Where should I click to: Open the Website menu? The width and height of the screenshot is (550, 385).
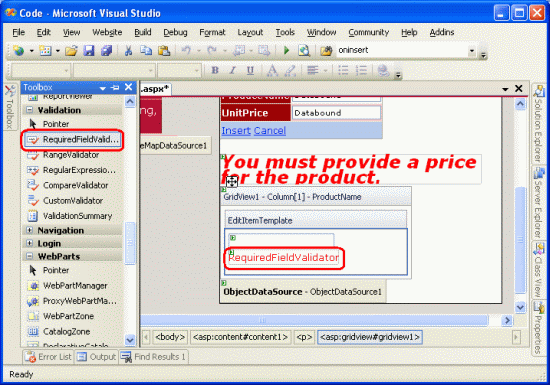(107, 32)
